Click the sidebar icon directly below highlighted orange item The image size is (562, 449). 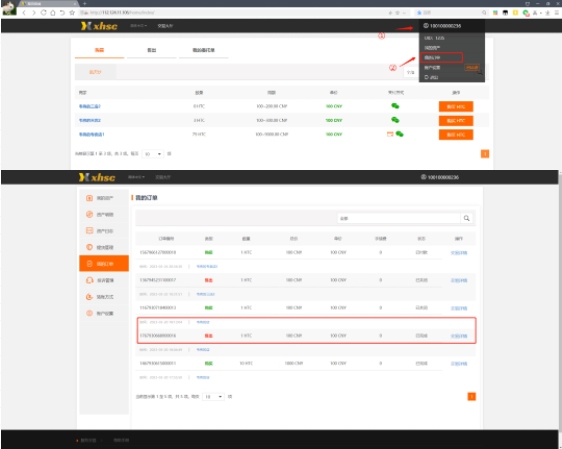[x=89, y=280]
